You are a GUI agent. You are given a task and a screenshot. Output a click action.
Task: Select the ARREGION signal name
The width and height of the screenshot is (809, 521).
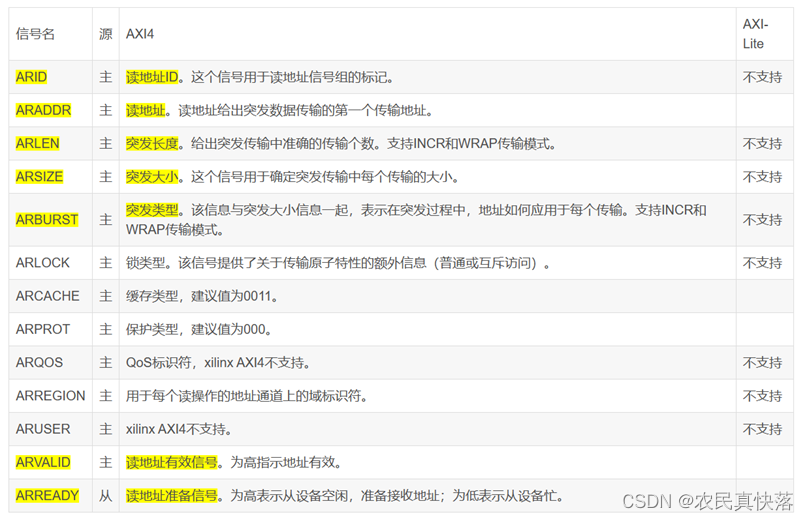(x=51, y=396)
